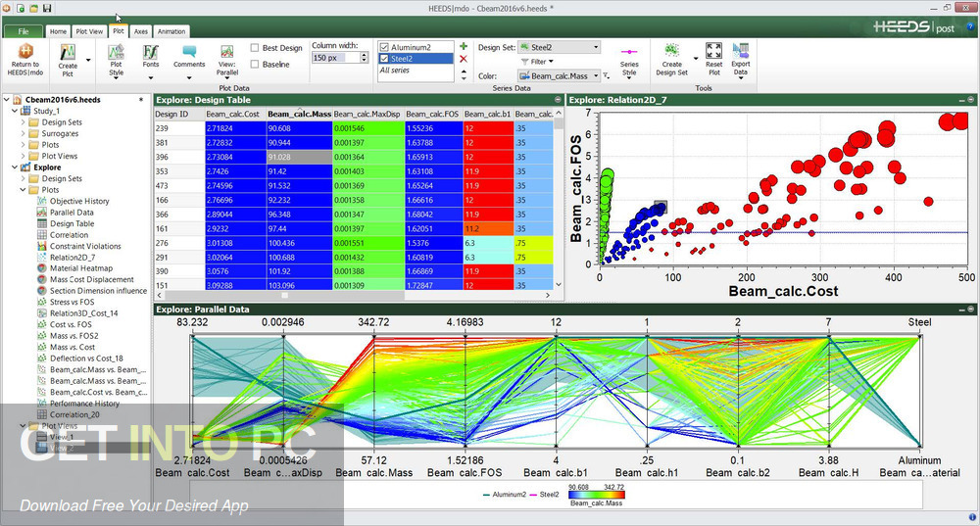Collapse the Explore tree node
This screenshot has height=526, width=980.
pyautogui.click(x=15, y=167)
